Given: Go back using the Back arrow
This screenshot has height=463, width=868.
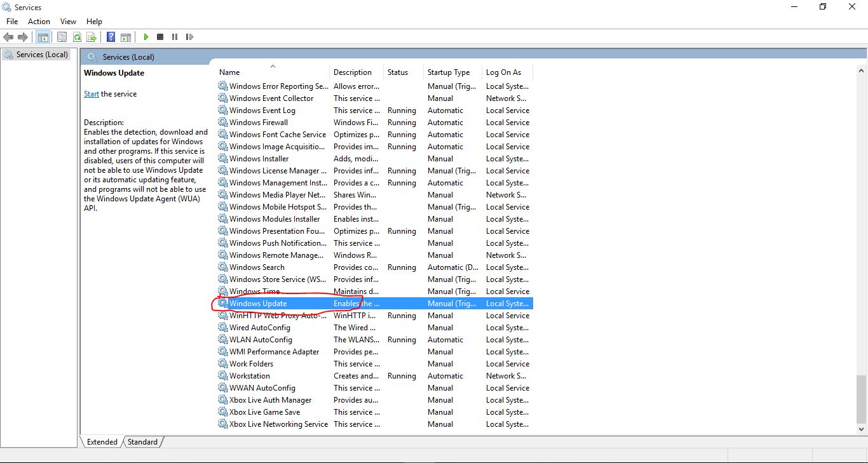Looking at the screenshot, I should coord(8,37).
